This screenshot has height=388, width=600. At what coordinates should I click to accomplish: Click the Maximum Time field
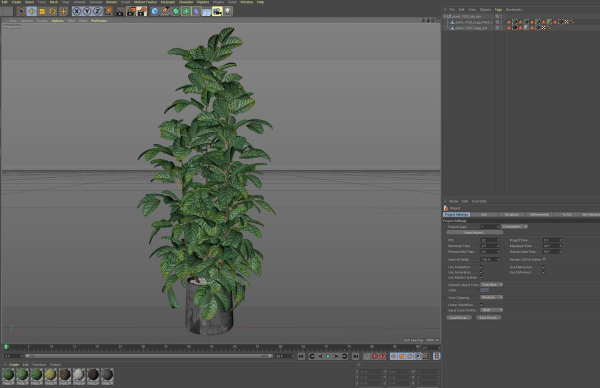point(552,246)
